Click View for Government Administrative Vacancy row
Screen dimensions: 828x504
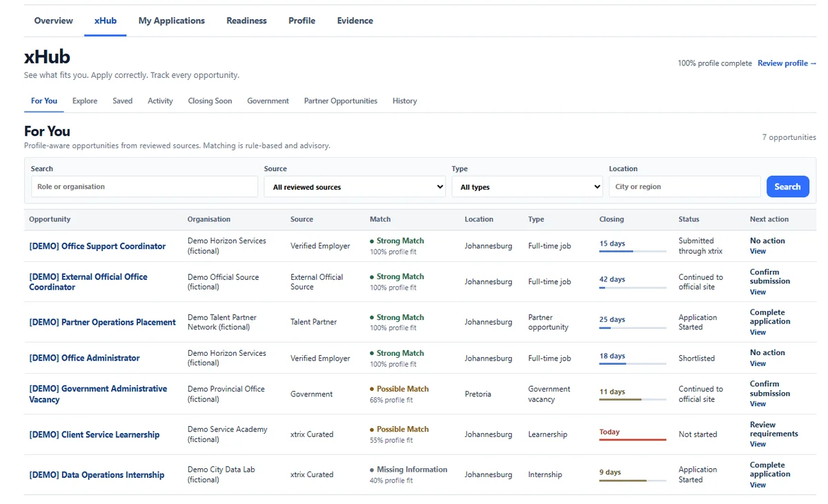tap(758, 403)
